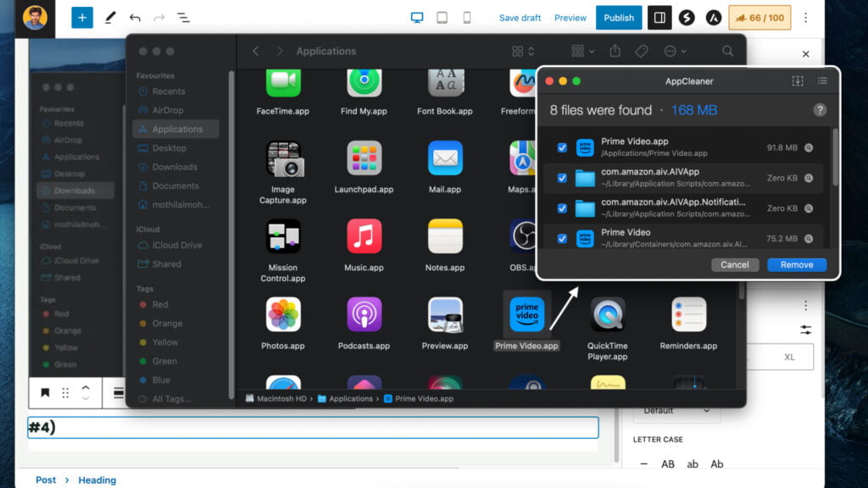Open Finder more actions dropdown
868x488 pixels.
pos(675,51)
